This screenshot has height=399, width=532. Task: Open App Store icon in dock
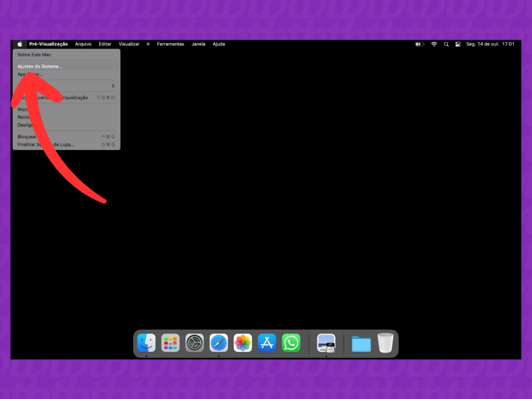click(x=267, y=343)
